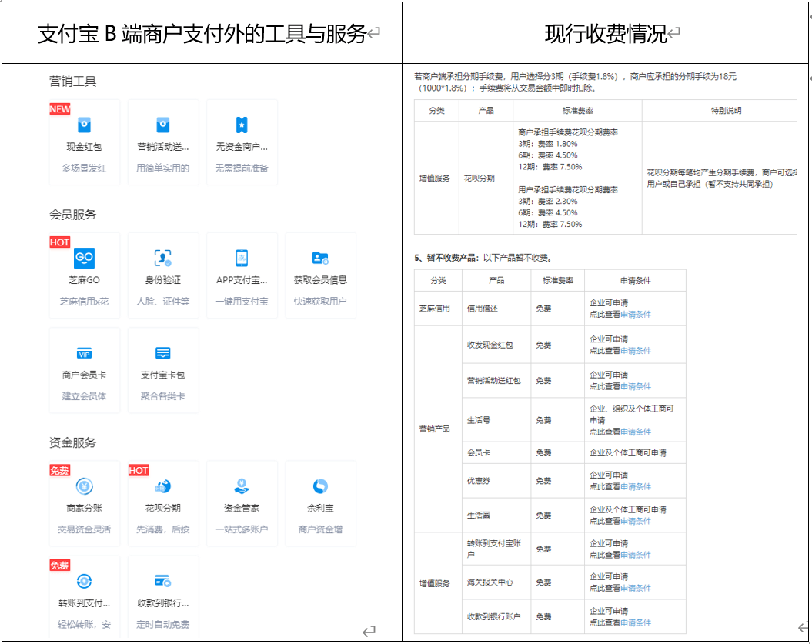Click the 3期: 费率 2.30% text
This screenshot has width=812, height=644.
click(x=548, y=202)
